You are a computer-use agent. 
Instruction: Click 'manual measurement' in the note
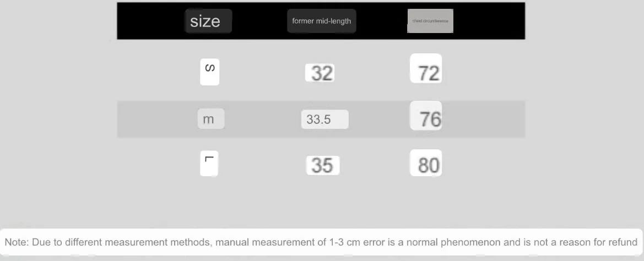click(267, 242)
